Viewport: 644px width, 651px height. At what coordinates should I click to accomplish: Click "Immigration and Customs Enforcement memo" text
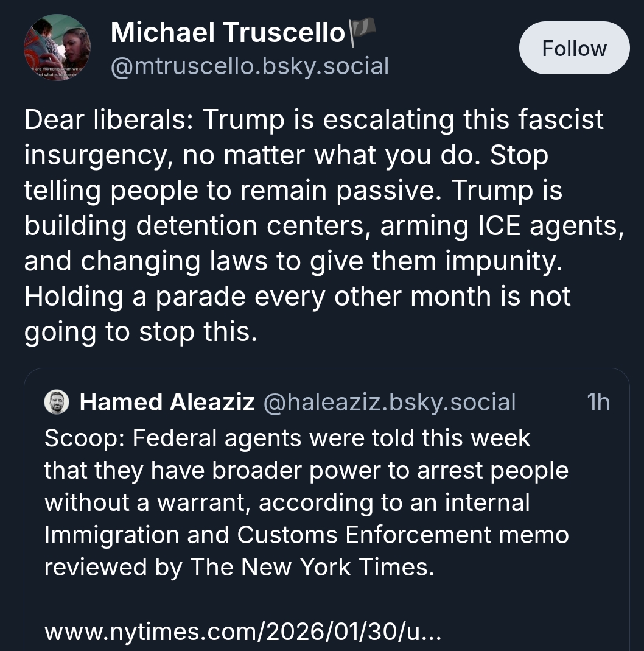pos(306,535)
